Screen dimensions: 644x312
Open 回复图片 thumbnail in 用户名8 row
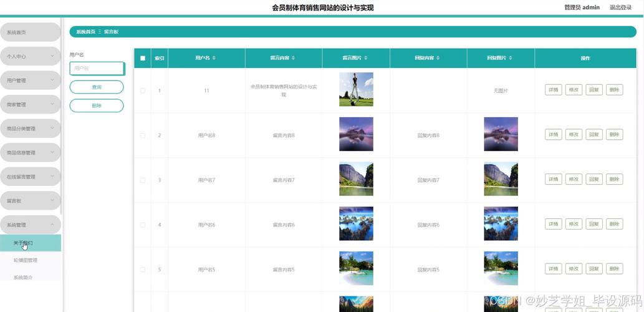pos(501,134)
